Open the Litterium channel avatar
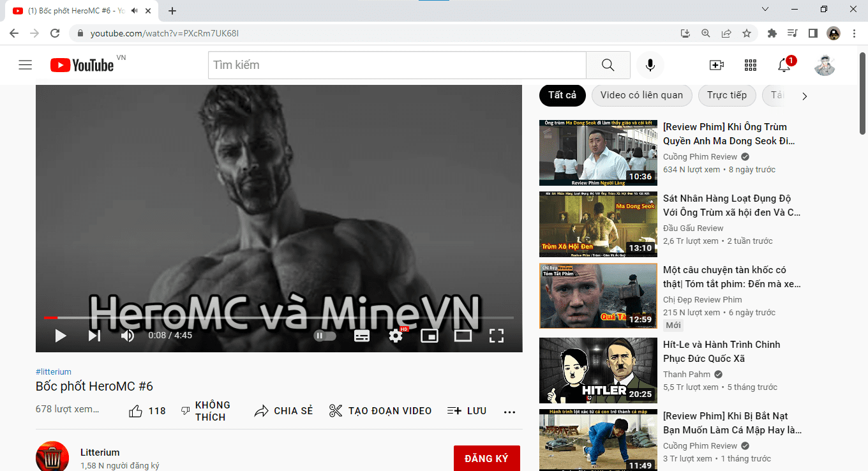Image resolution: width=868 pixels, height=471 pixels. (52, 456)
